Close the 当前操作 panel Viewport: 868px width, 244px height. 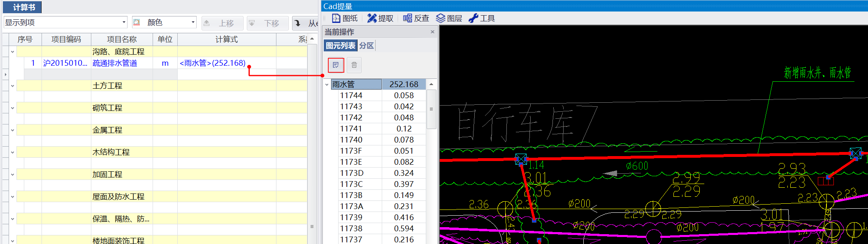click(432, 32)
